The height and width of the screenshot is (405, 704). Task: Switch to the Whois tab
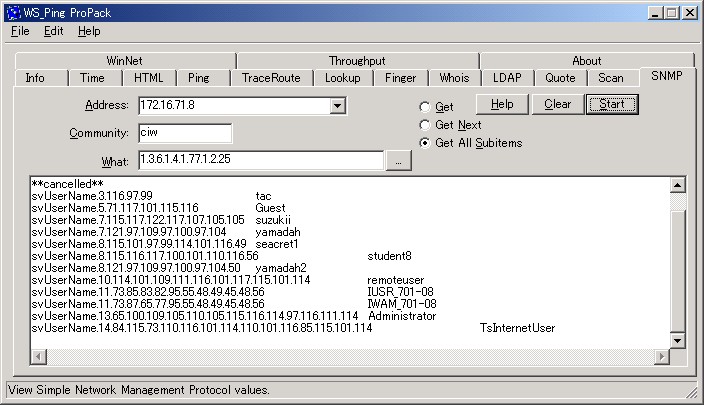(x=454, y=78)
